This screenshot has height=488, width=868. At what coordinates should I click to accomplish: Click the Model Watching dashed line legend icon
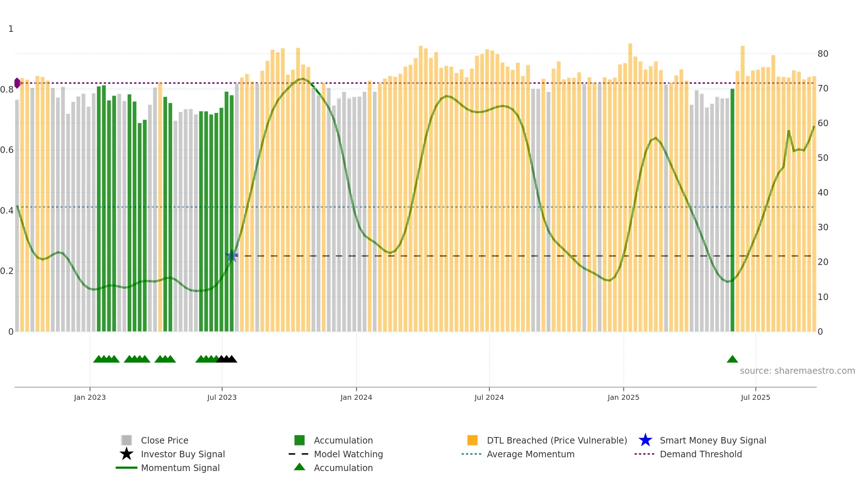click(x=299, y=454)
